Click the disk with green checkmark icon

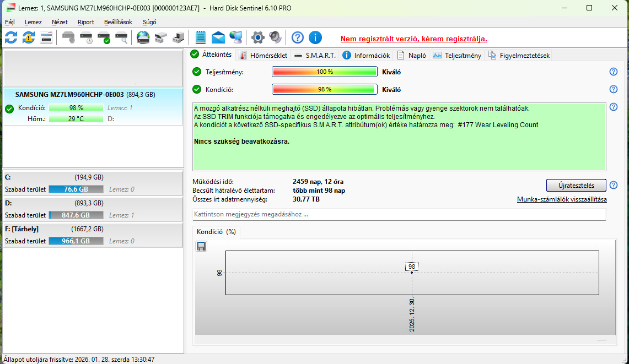click(104, 37)
